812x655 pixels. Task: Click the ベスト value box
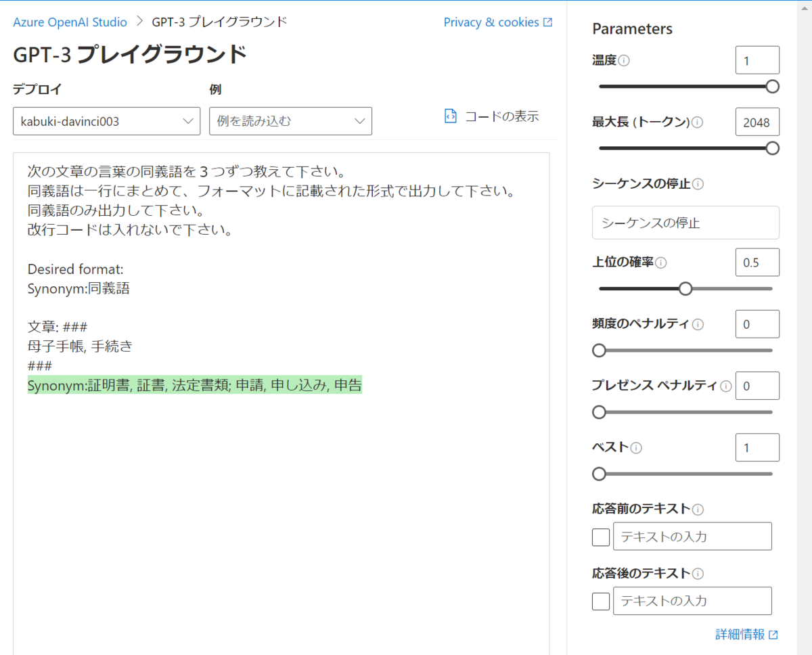pyautogui.click(x=757, y=447)
